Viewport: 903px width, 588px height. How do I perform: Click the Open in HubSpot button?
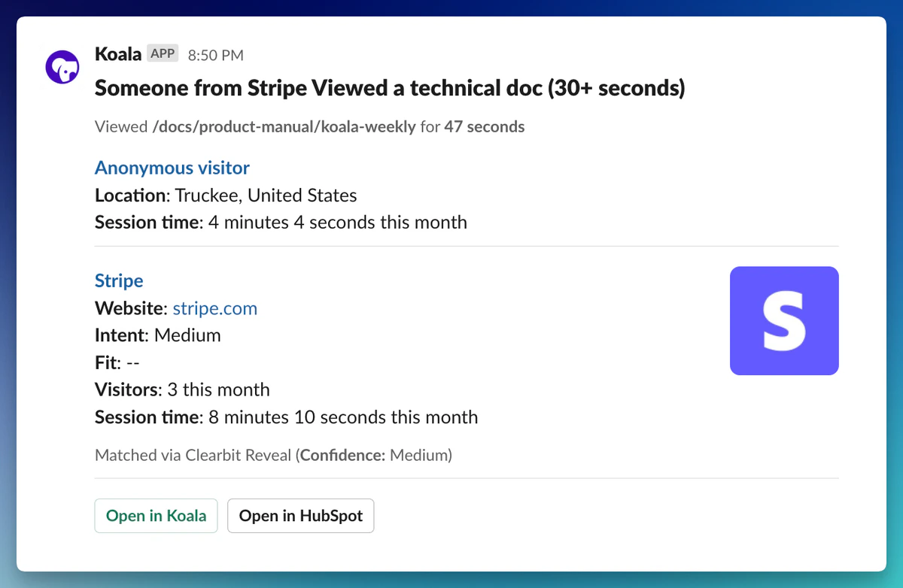pyautogui.click(x=301, y=516)
